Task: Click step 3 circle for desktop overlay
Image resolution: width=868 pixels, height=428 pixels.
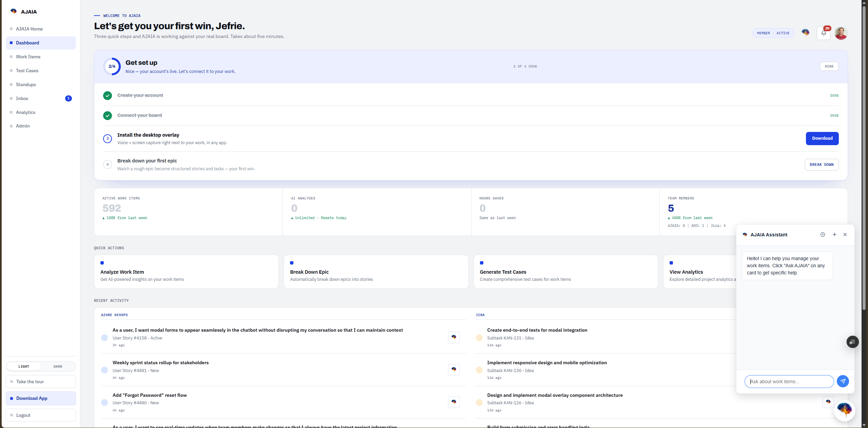Action: coord(108,138)
